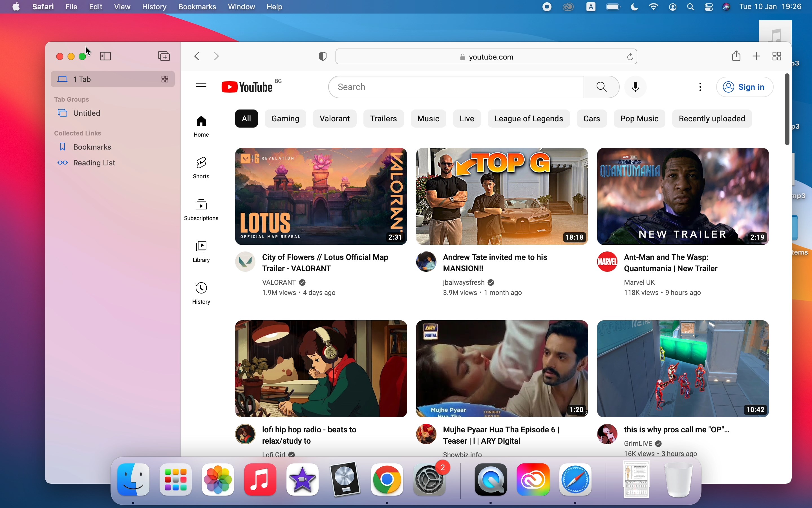Open the YouTube hamburger guide menu
The image size is (812, 508).
201,87
